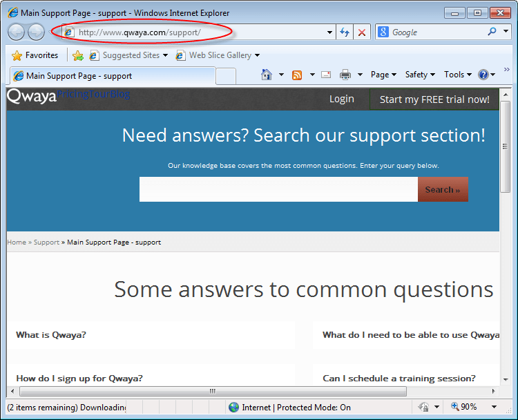Viewport: 518px width, 420px height.
Task: Click the Protected Mode: On status text
Action: [314, 408]
